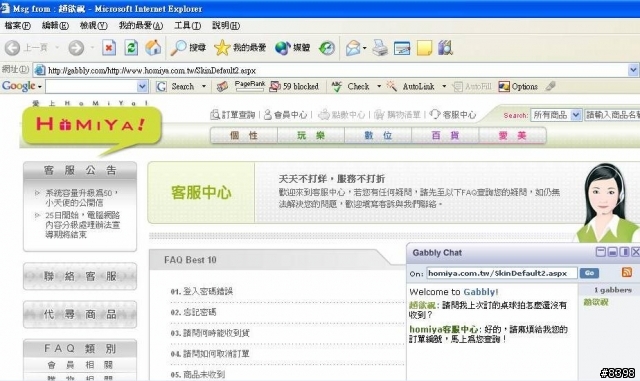Click the PageRank indicator
Image resolution: width=640 pixels, height=381 pixels.
[250, 86]
